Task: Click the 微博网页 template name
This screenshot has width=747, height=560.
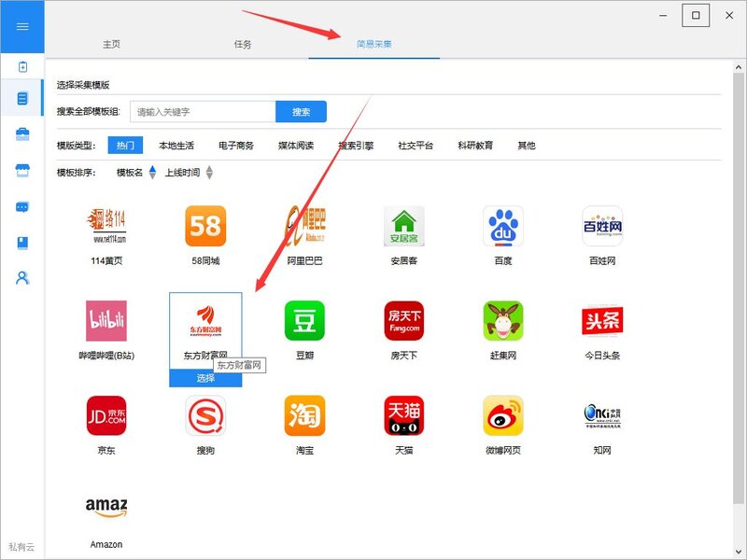Action: [x=503, y=450]
